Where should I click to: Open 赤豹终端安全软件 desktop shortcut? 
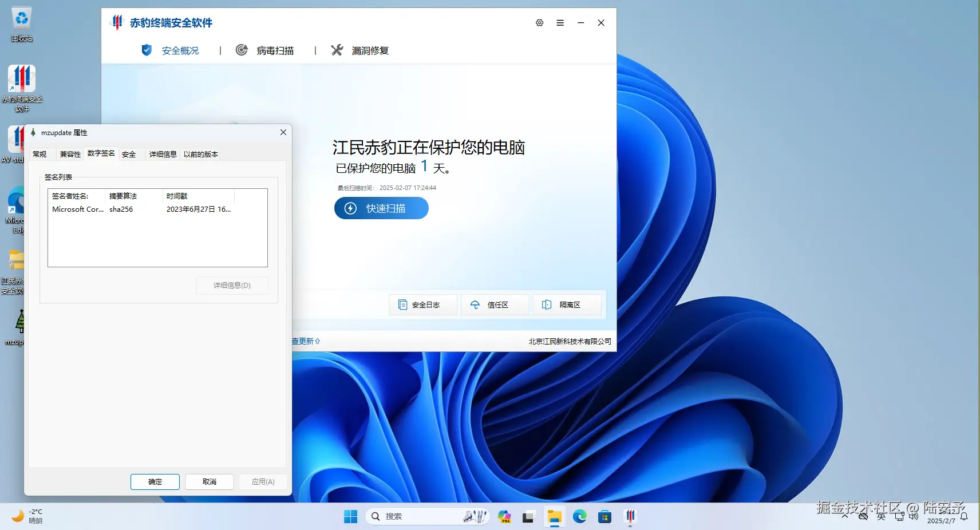[x=22, y=88]
